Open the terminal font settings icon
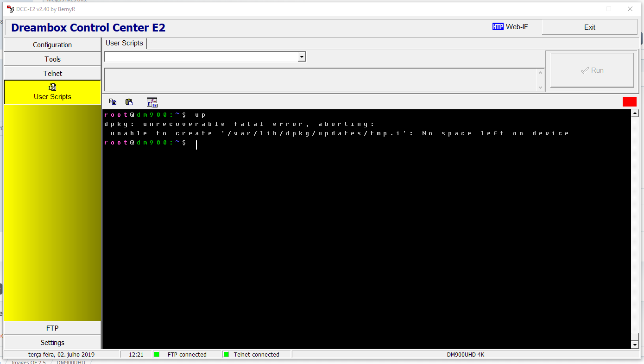The width and height of the screenshot is (644, 364). pyautogui.click(x=152, y=102)
